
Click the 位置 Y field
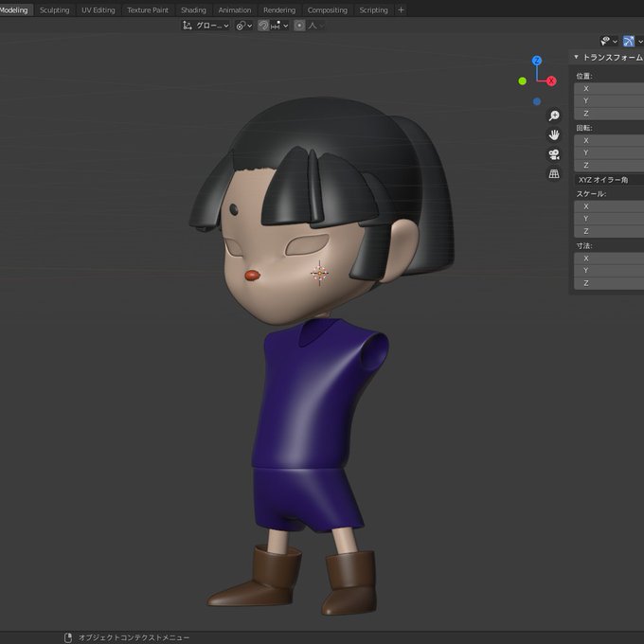coord(609,100)
